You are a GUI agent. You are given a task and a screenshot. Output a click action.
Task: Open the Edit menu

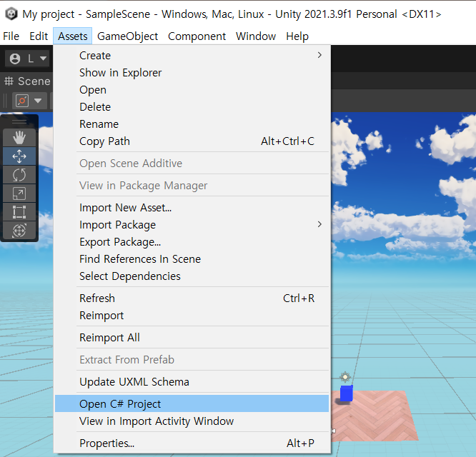(39, 36)
